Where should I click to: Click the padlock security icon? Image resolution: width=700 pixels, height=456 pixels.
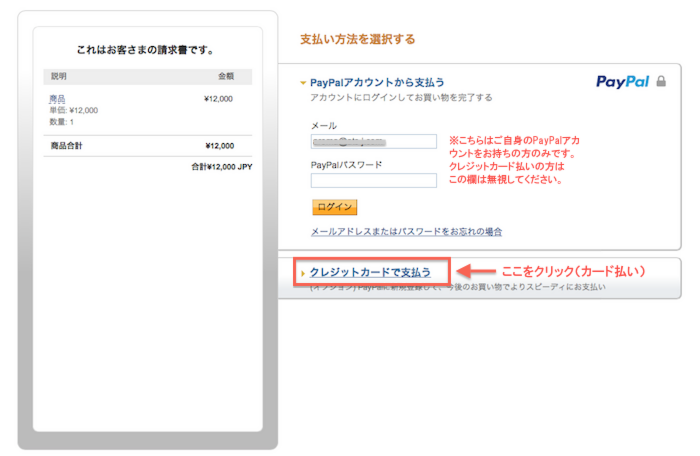661,81
